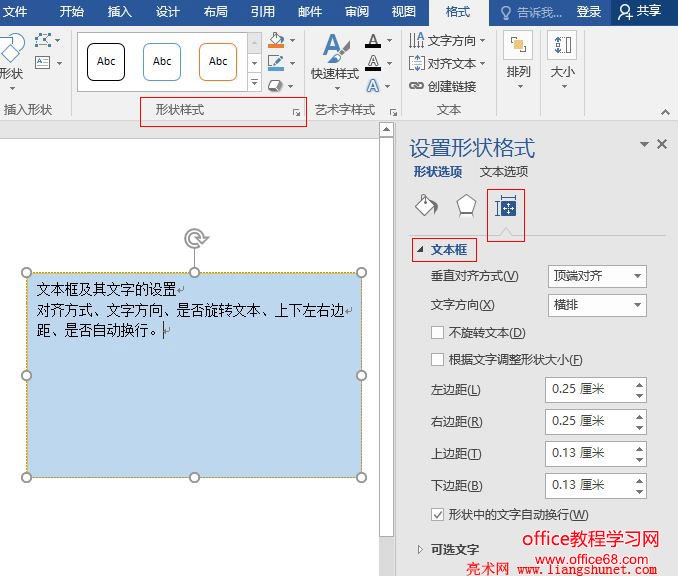The width and height of the screenshot is (678, 576).
Task: Click the 告诉我 search box
Action: 531,13
